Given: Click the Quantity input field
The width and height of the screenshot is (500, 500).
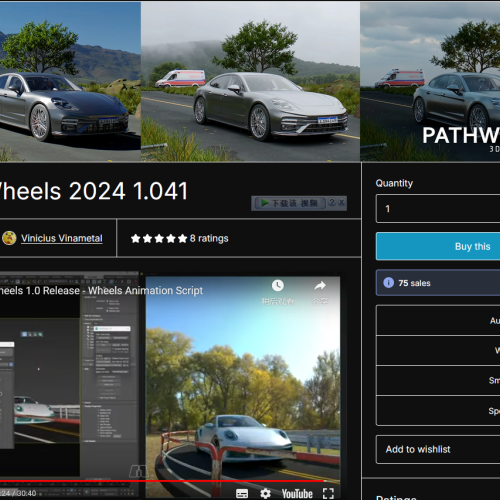Looking at the screenshot, I should coord(438,209).
